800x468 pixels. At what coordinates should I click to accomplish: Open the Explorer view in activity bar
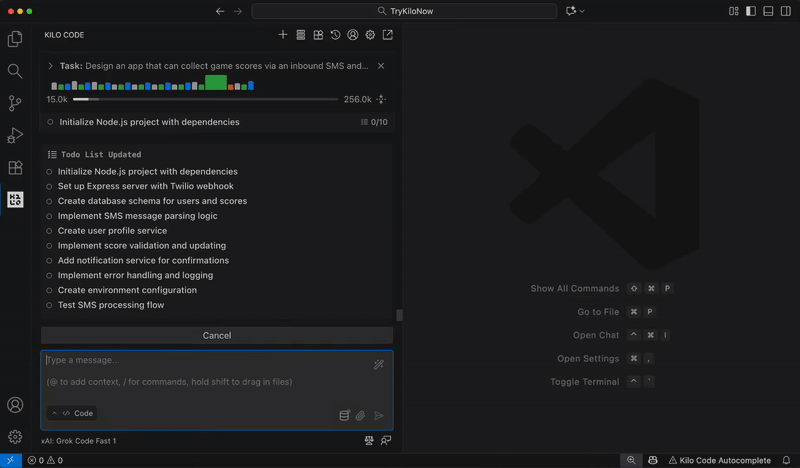15,39
